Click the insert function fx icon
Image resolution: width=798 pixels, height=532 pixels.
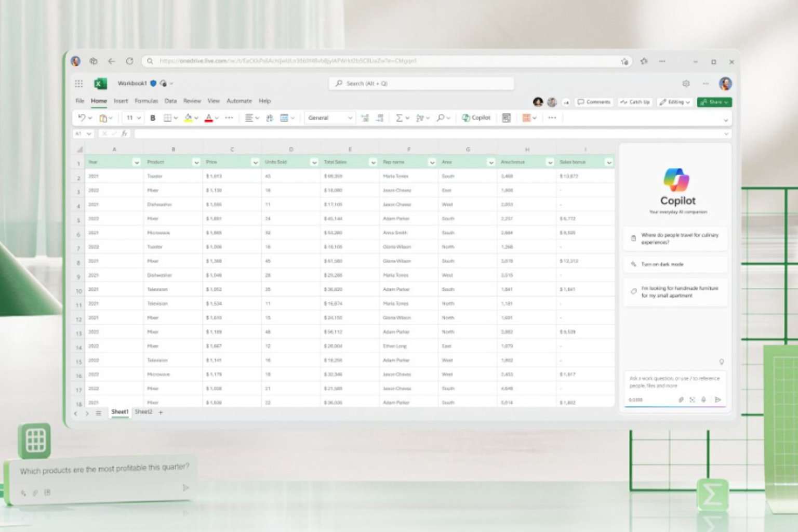click(x=125, y=134)
